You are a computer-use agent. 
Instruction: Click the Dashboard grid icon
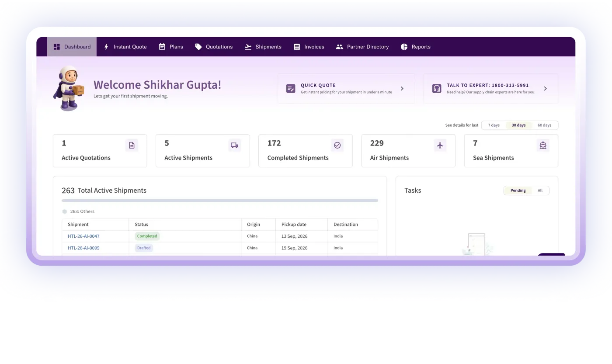[x=57, y=47]
